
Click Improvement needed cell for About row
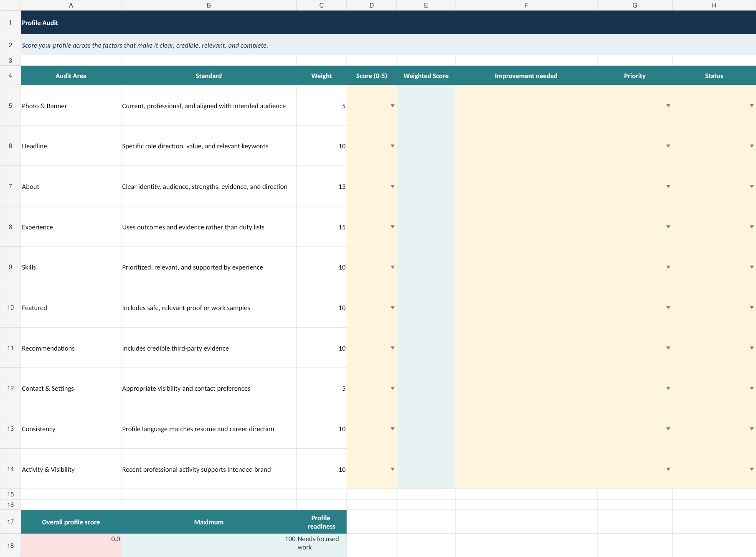[x=526, y=186]
